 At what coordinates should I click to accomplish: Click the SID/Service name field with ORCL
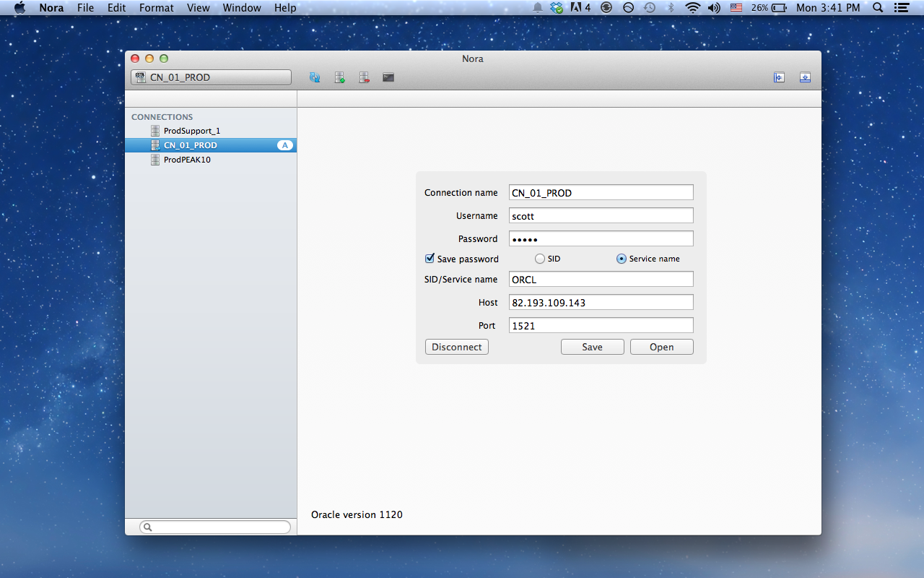pyautogui.click(x=601, y=279)
